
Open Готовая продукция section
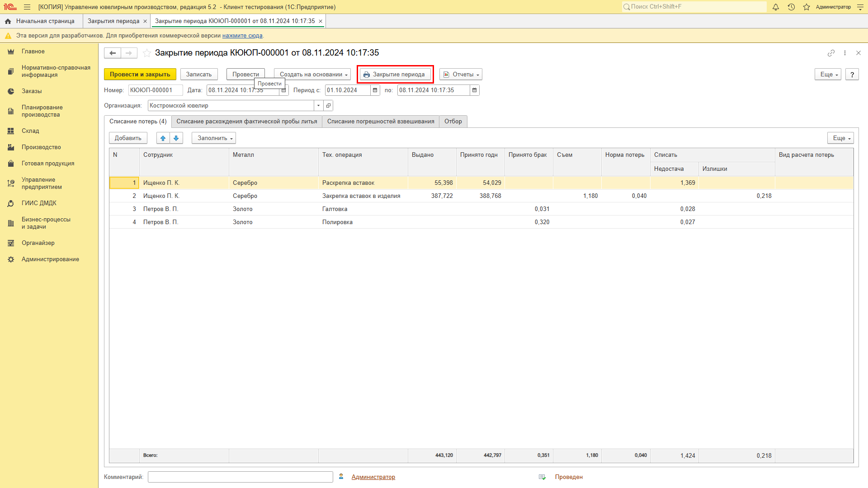[x=48, y=164]
